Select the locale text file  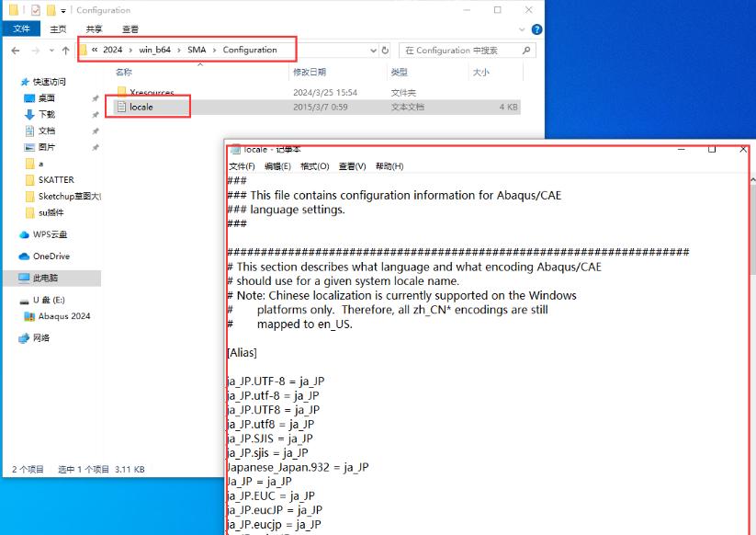[x=141, y=107]
